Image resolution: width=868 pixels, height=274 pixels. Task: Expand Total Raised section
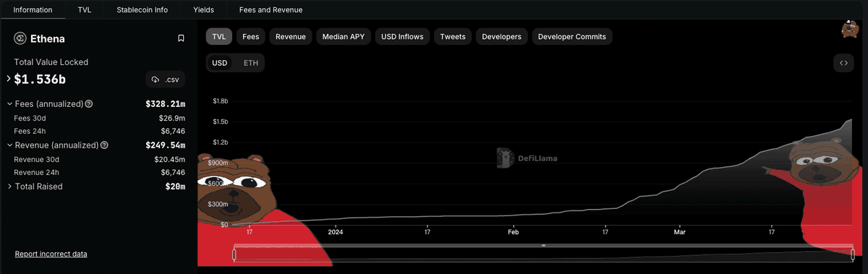tap(9, 187)
